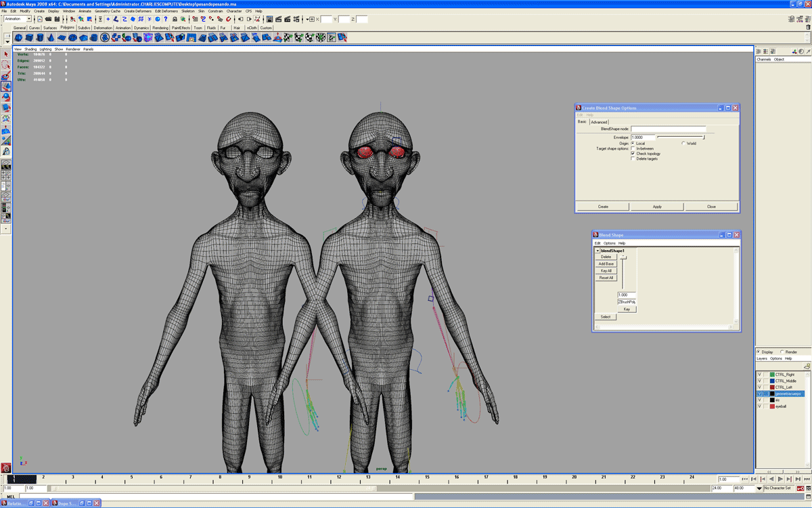The image size is (812, 508).
Task: Toggle visibility of eyeball layer
Action: coord(759,406)
